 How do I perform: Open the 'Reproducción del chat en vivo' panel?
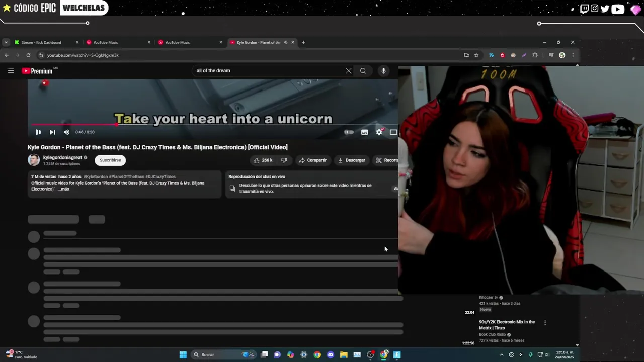tap(311, 184)
